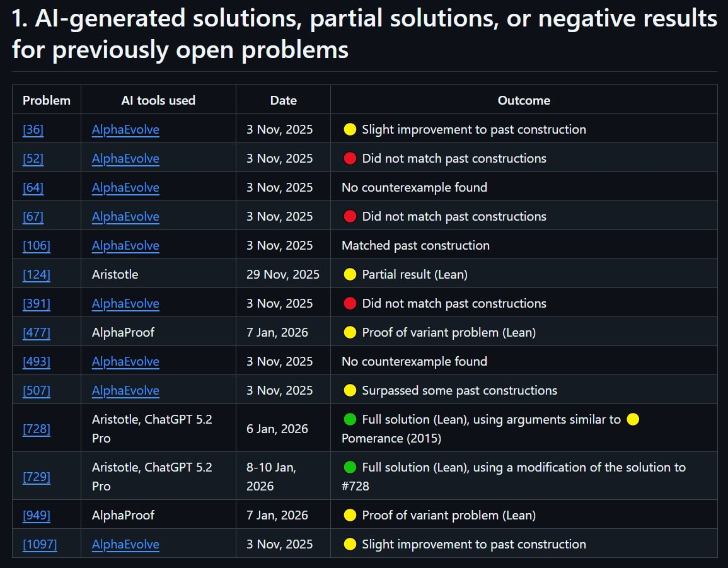Click yellow circle beside Surpassed some past constructions
This screenshot has height=568, width=728.
[350, 391]
